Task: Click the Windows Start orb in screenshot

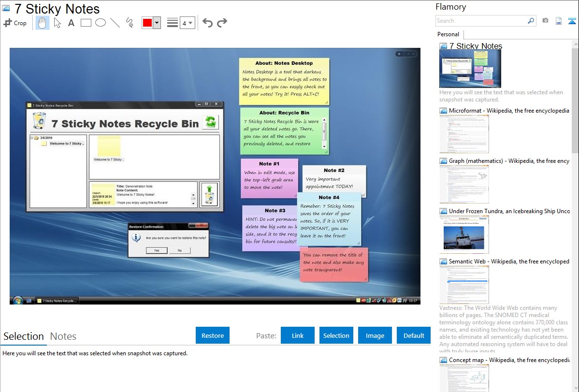Action: coord(18,300)
